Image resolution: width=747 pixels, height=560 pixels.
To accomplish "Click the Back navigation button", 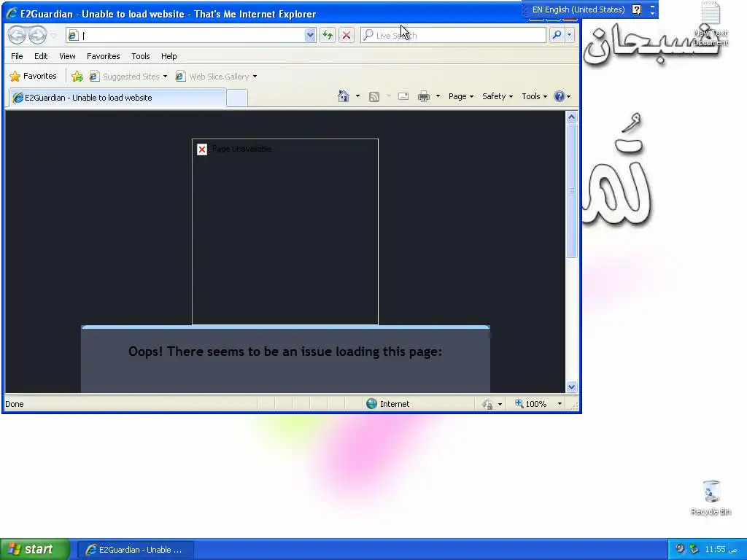I will [18, 35].
